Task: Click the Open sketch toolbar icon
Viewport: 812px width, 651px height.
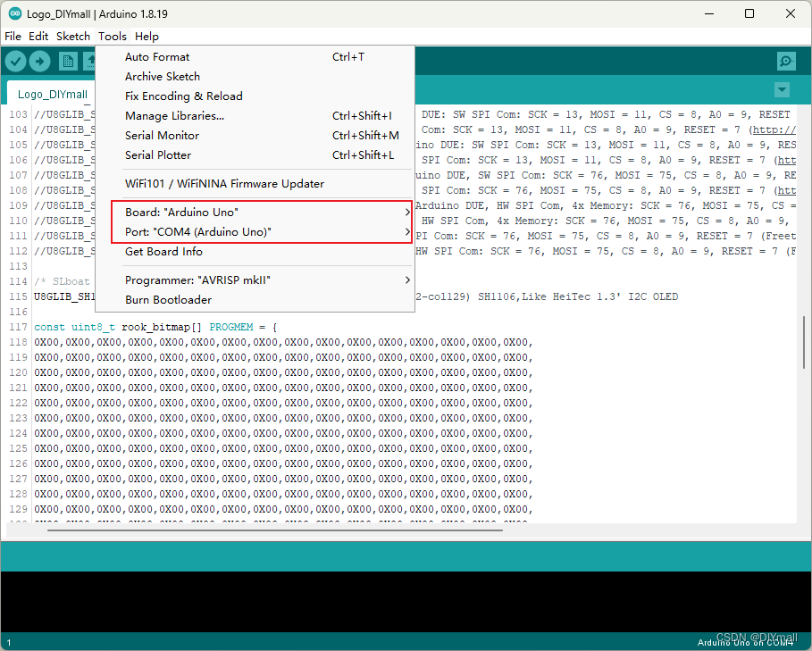Action: tap(92, 61)
